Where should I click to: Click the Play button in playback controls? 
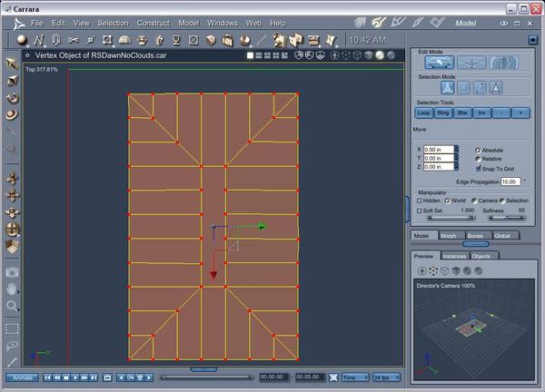75,377
